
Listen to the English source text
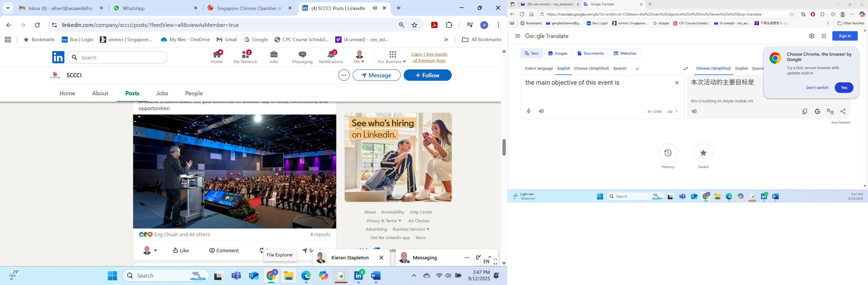tap(541, 111)
